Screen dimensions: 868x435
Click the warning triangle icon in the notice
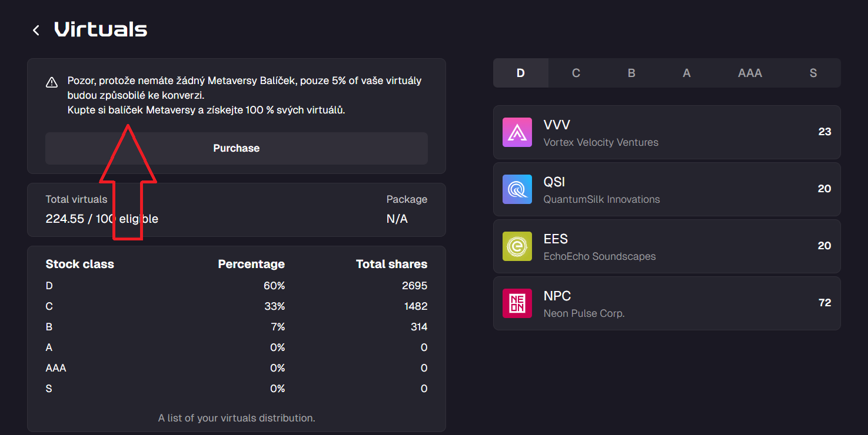pos(52,82)
